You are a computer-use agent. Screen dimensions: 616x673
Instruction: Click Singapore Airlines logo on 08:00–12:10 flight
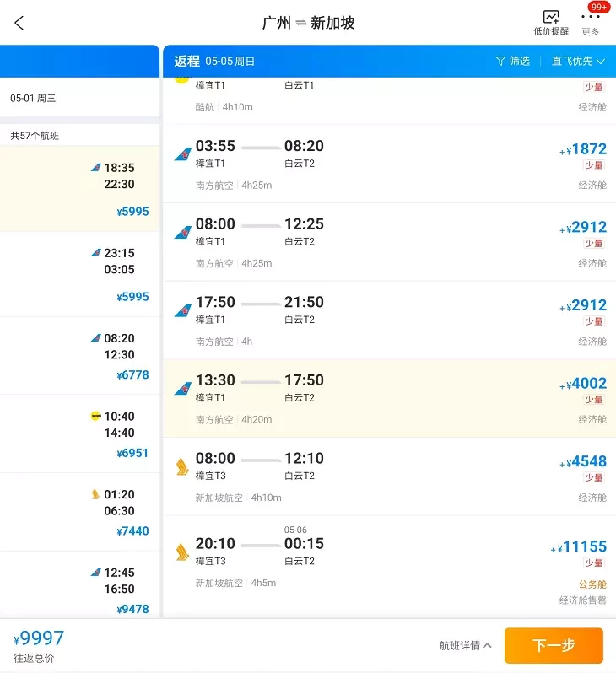pos(182,467)
